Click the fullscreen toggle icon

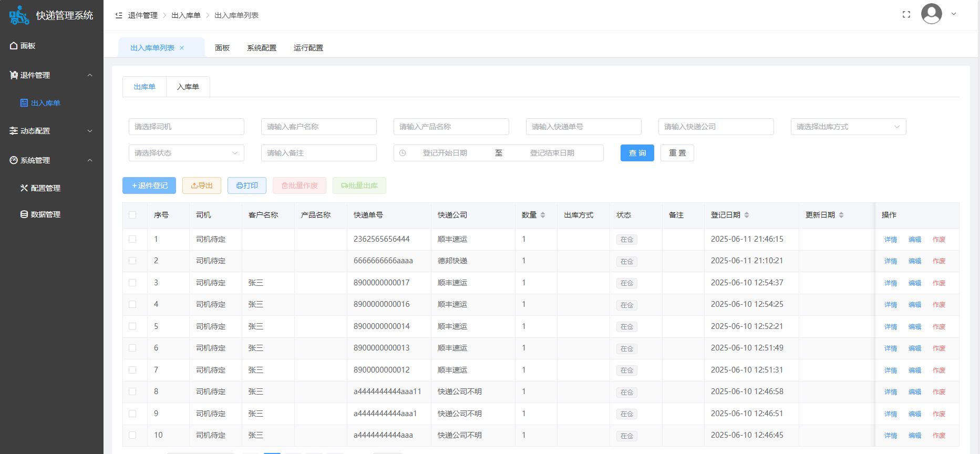(906, 15)
